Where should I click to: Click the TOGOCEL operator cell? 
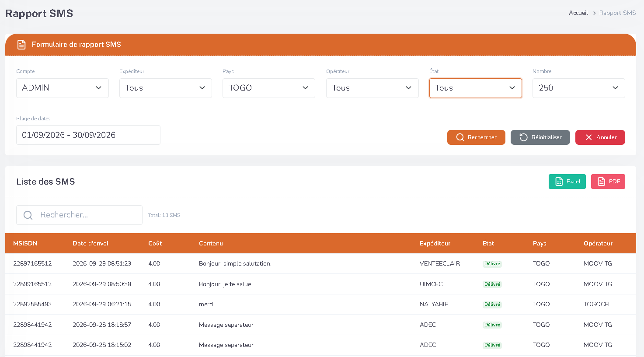coord(597,304)
